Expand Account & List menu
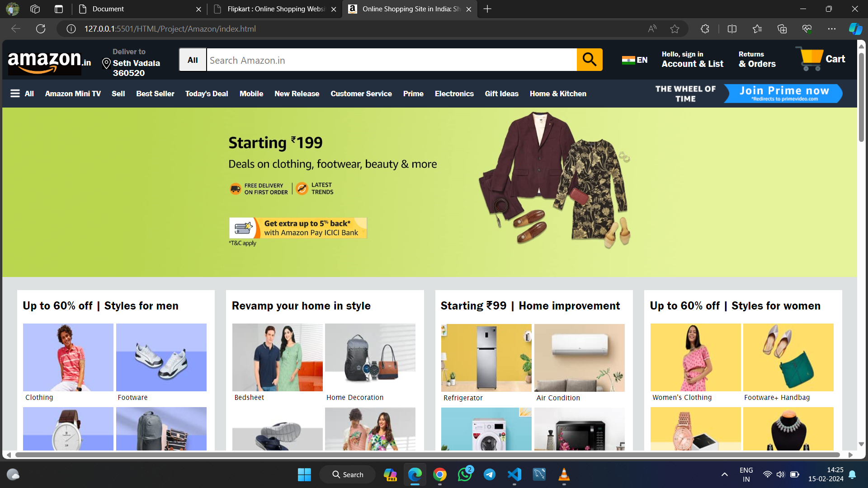The image size is (868, 488). click(692, 59)
